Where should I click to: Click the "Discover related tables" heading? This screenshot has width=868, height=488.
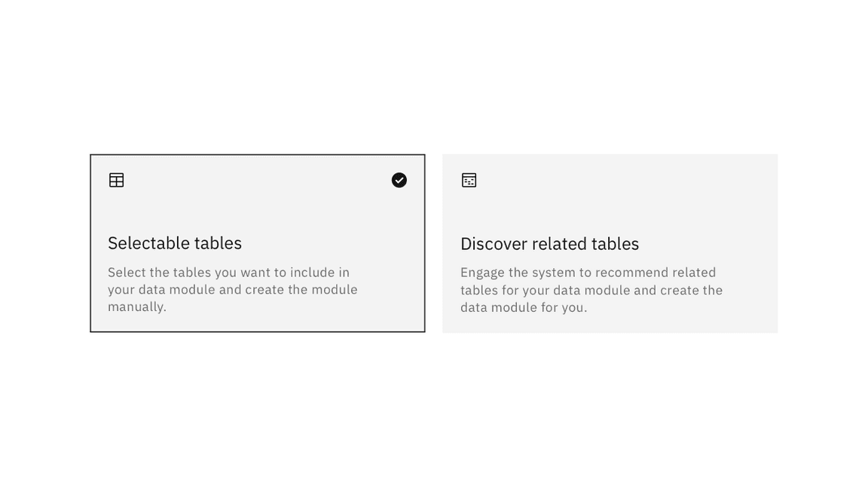(x=550, y=243)
